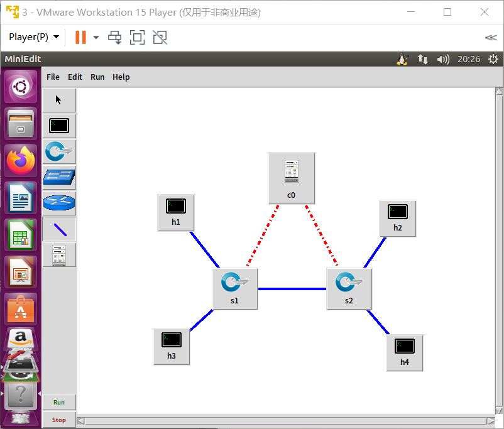Open Ubuntu Software Center

[21, 309]
